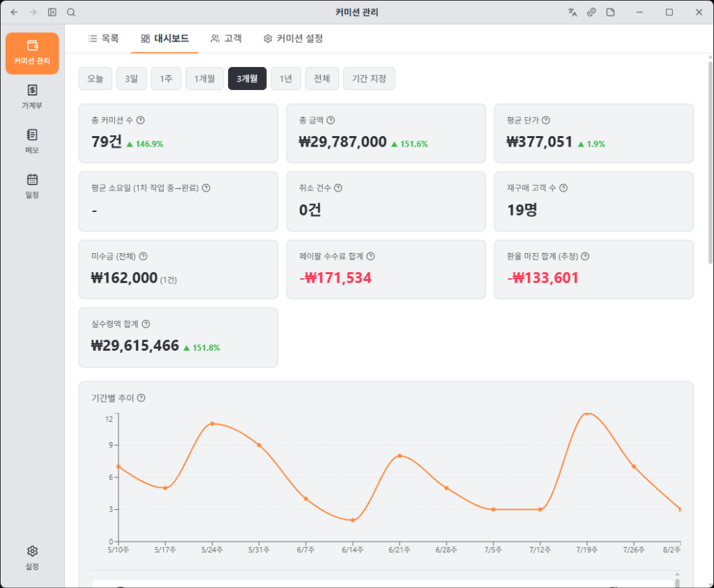Click help icon next to 기간별 추이
The width and height of the screenshot is (714, 588).
coord(141,398)
